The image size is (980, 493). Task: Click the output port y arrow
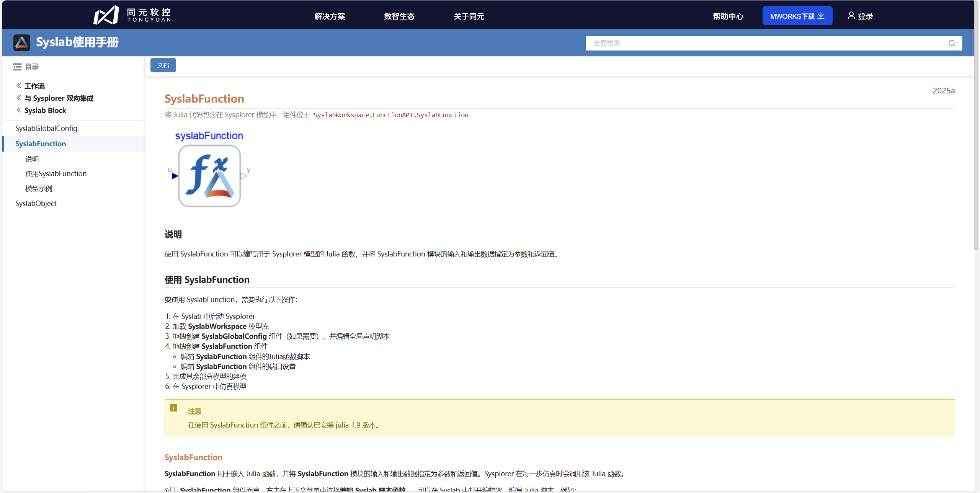(244, 176)
